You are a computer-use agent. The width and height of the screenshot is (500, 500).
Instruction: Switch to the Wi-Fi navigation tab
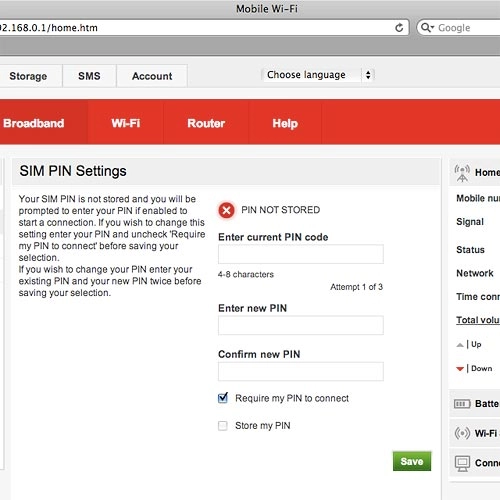pyautogui.click(x=126, y=123)
